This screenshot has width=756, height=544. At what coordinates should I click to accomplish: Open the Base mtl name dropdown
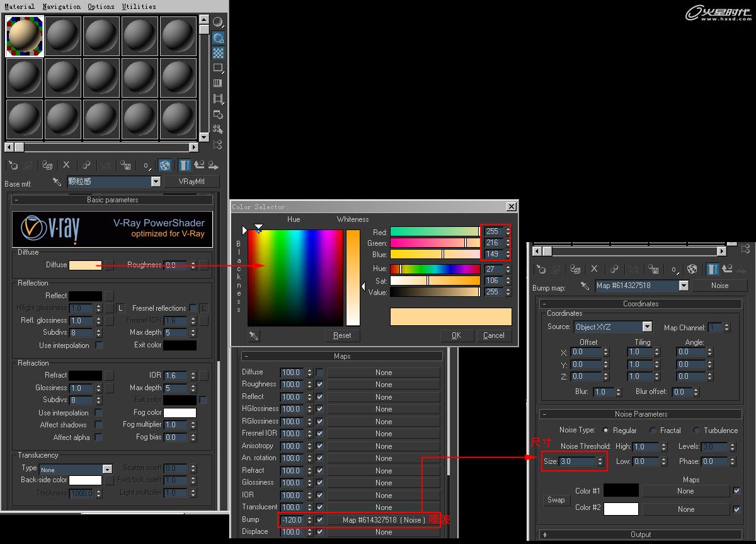click(x=156, y=182)
